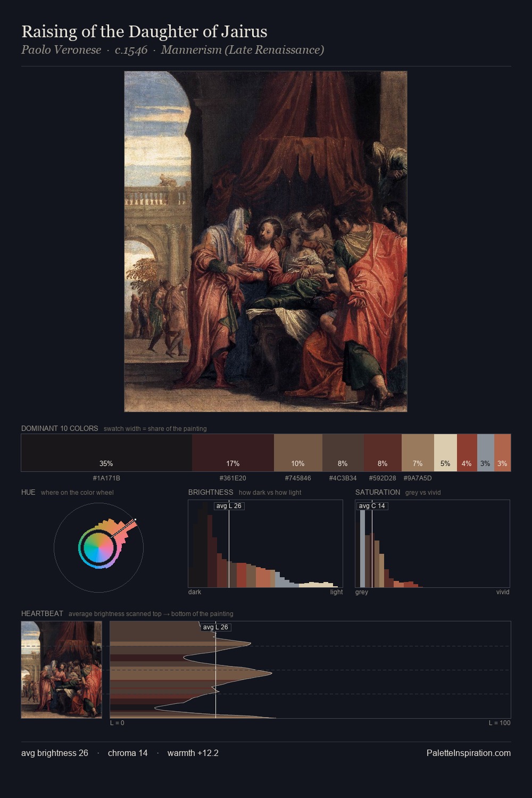Click 'Mannerism (Late Renaissance)' style text
532x798 pixels.
tap(243, 50)
